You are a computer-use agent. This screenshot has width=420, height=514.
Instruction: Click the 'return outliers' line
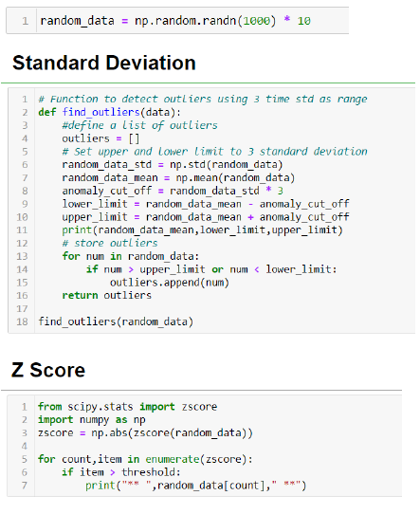click(x=107, y=296)
